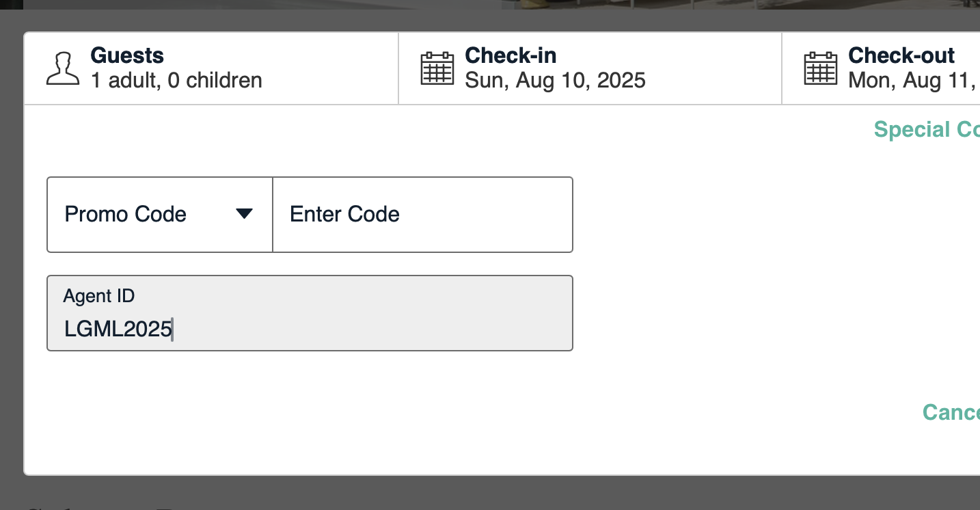Click the Special Codes link
980x510 pixels.
[926, 129]
